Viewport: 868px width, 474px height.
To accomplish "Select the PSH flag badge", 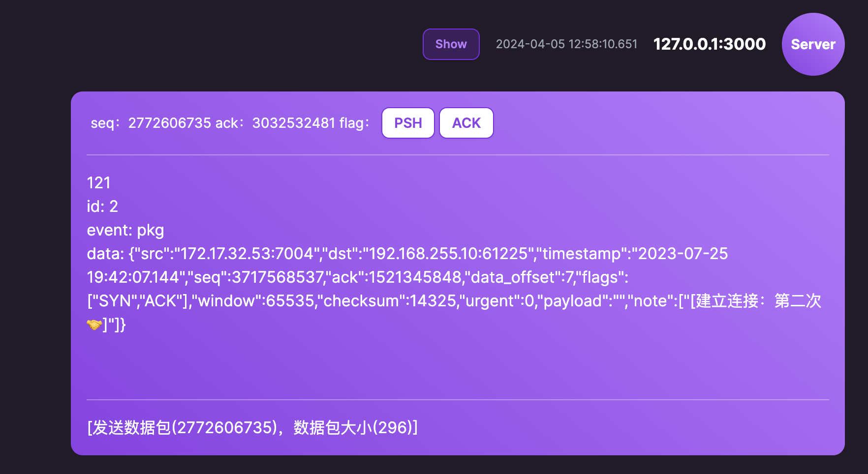I will 408,123.
